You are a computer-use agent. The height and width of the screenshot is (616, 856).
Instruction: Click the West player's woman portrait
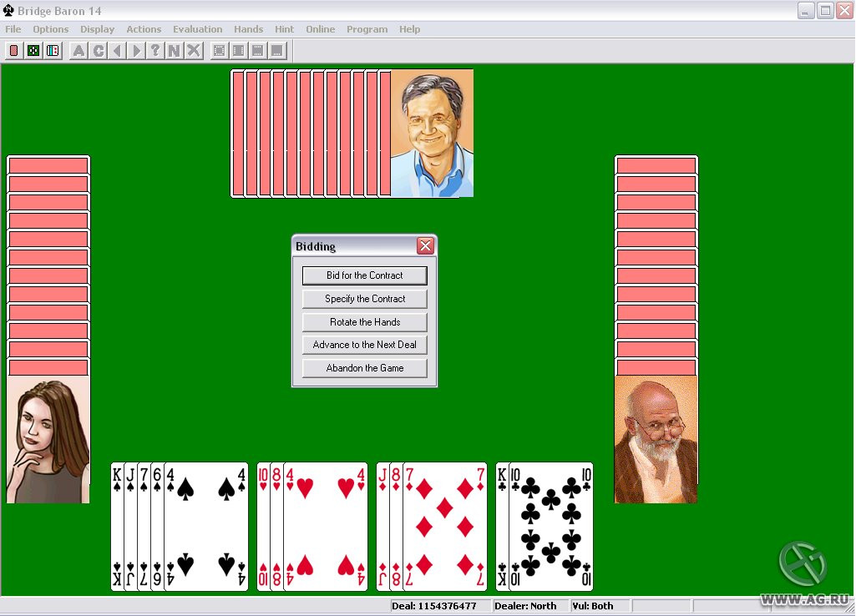click(x=48, y=439)
